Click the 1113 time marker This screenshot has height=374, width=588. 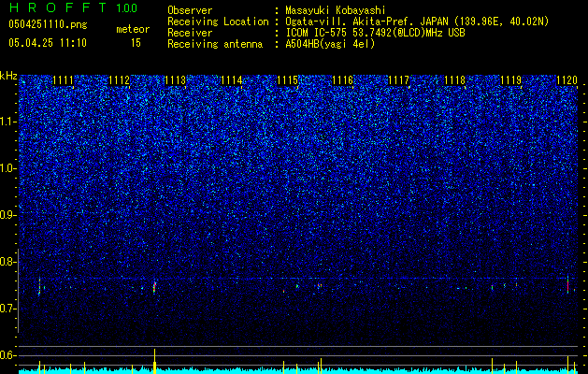click(x=175, y=79)
